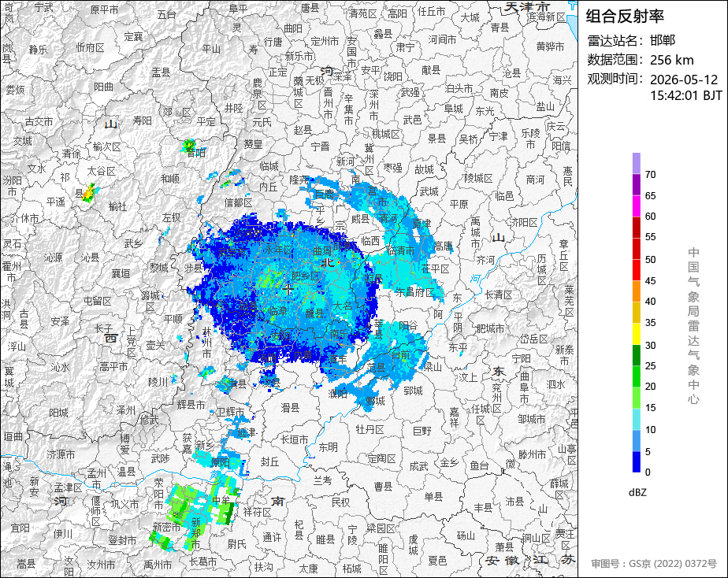This screenshot has width=728, height=578.
Task: Click the purple 65–70 dBZ legend swatch
Action: [636, 184]
